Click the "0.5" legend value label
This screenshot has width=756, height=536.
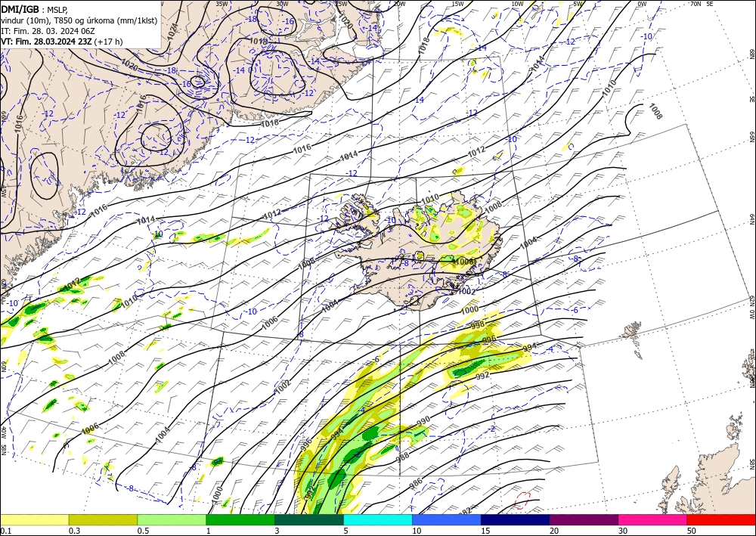143,531
